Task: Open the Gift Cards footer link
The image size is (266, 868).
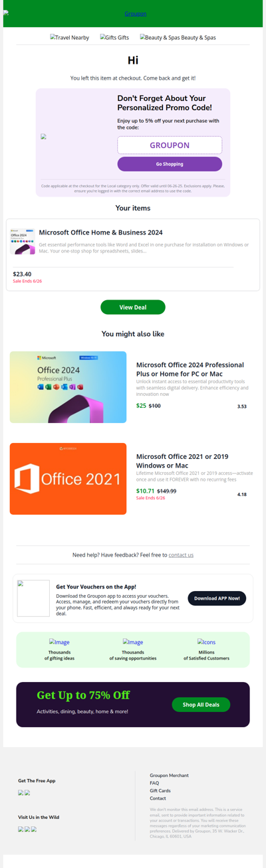Action: pos(160,791)
